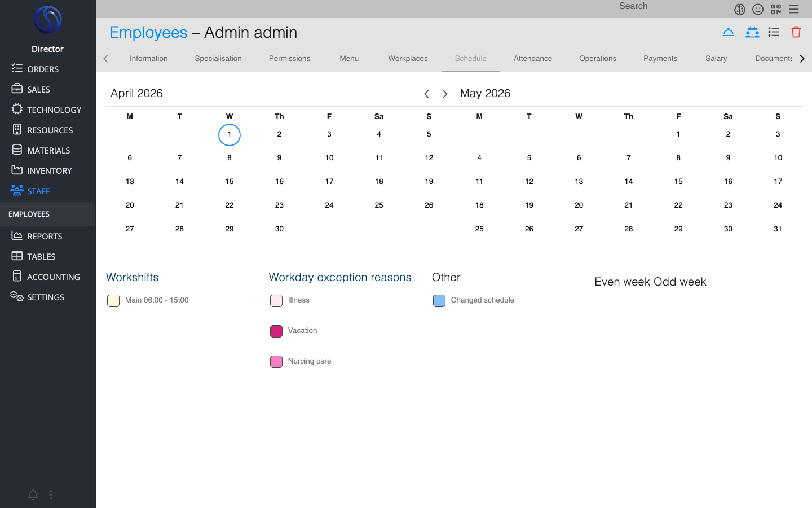
Task: Open the hamburger menu icon
Action: click(794, 9)
